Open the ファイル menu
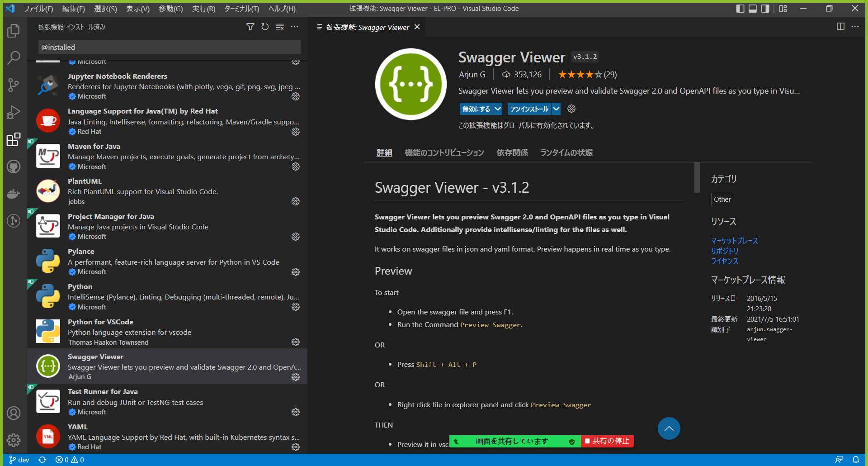Screen dimensions: 868x466 click(38, 8)
